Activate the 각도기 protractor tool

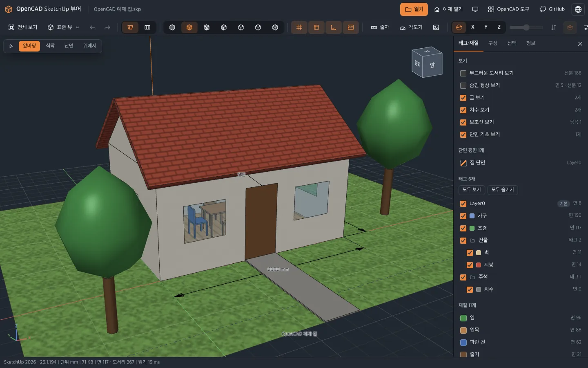coord(411,27)
